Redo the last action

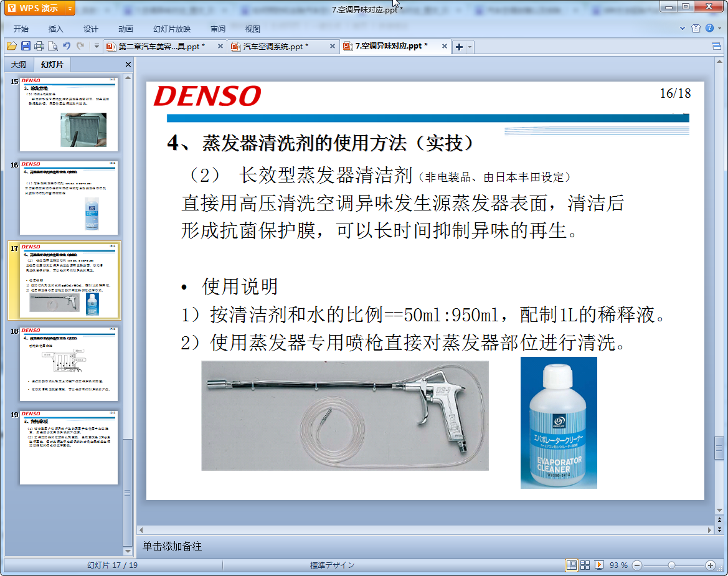(80, 46)
